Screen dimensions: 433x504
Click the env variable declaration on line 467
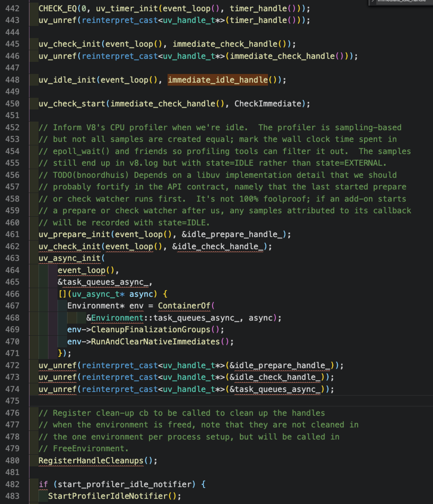pos(137,306)
